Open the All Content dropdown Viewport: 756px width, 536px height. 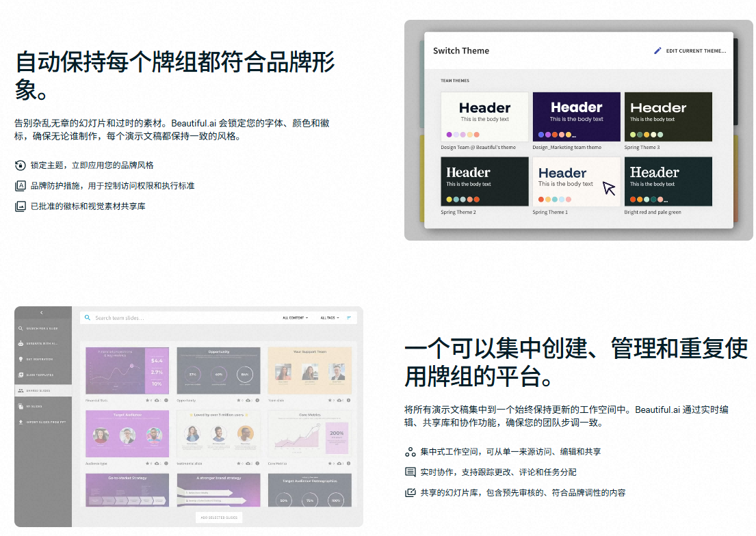tap(296, 318)
